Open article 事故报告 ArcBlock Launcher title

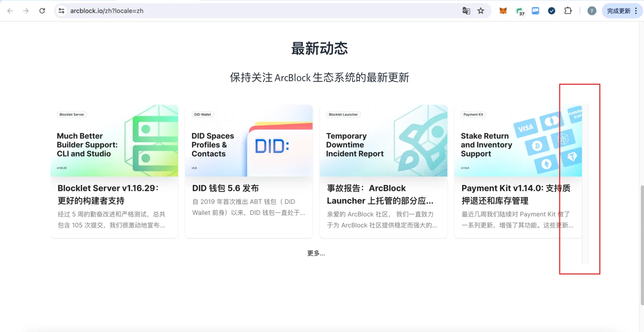point(380,195)
